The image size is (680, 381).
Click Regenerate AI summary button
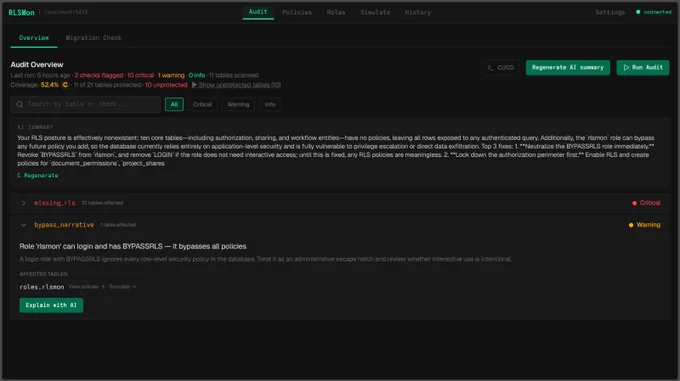(x=568, y=68)
